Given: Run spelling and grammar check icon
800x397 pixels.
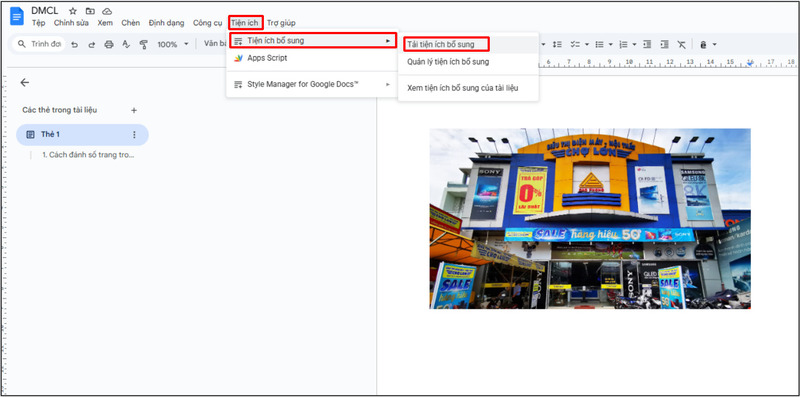Looking at the screenshot, I should (126, 44).
